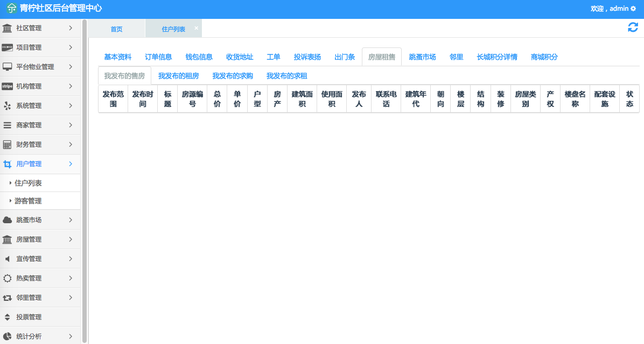Switch to 我发布的求购 sub-tab
This screenshot has width=644, height=344.
tap(233, 75)
